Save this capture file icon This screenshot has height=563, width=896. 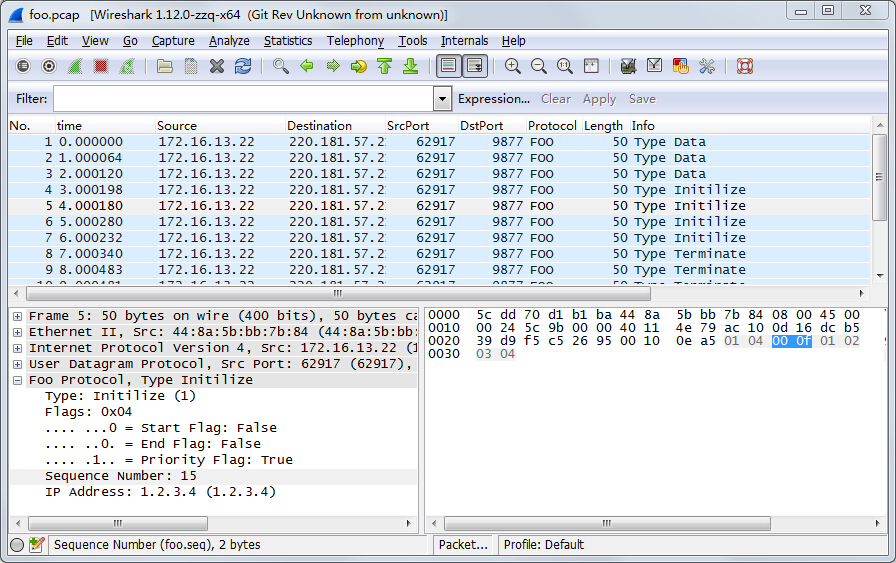(x=191, y=66)
